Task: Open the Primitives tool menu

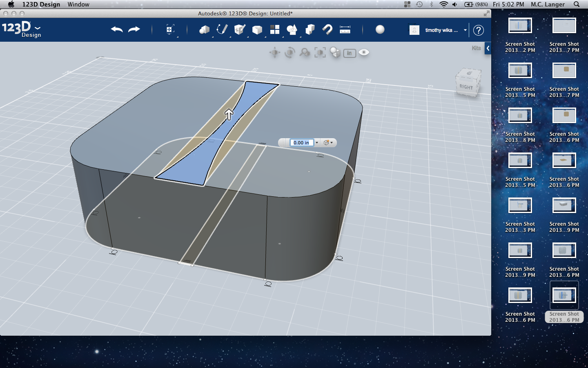Action: (204, 29)
